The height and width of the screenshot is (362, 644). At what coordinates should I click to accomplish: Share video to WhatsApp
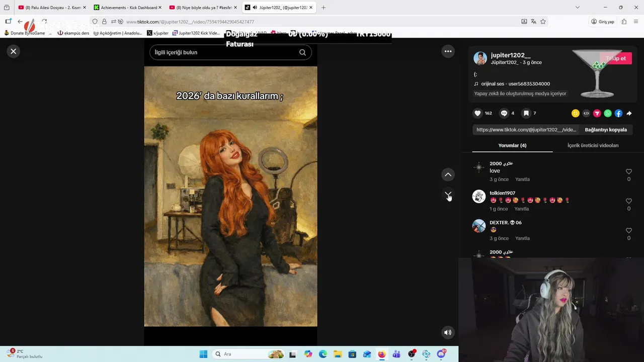tap(608, 113)
